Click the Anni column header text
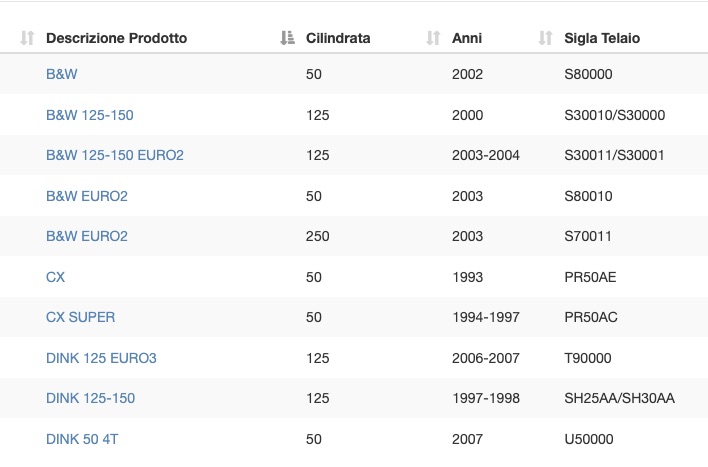Viewport: 708px width, 467px height. pos(467,38)
